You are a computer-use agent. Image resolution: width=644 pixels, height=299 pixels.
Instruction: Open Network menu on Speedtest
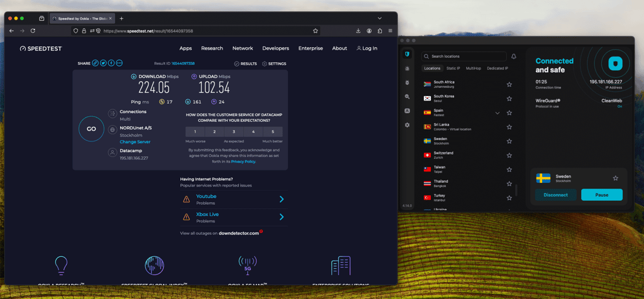[243, 48]
